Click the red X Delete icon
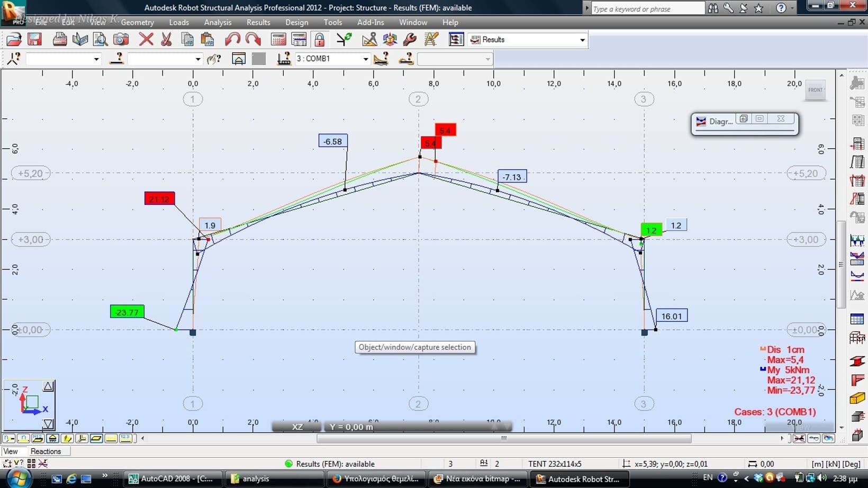868x488 pixels. (x=146, y=40)
